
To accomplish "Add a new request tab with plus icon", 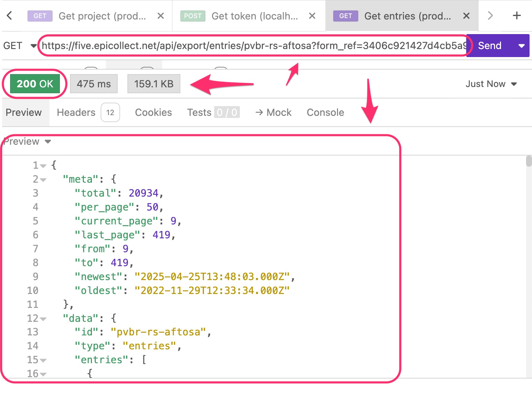I will point(517,16).
